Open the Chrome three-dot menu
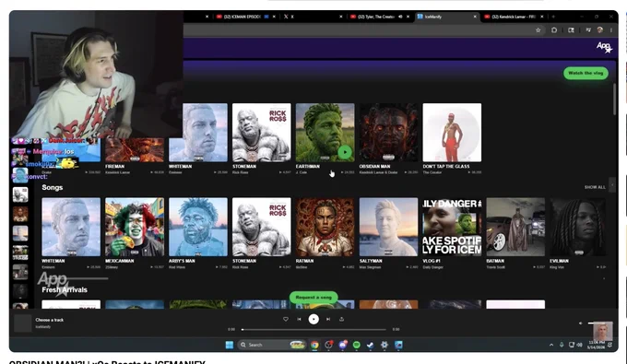 (x=611, y=30)
